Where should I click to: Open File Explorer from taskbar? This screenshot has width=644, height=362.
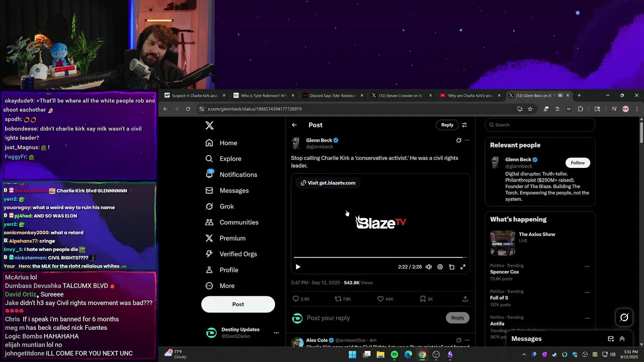point(380,354)
